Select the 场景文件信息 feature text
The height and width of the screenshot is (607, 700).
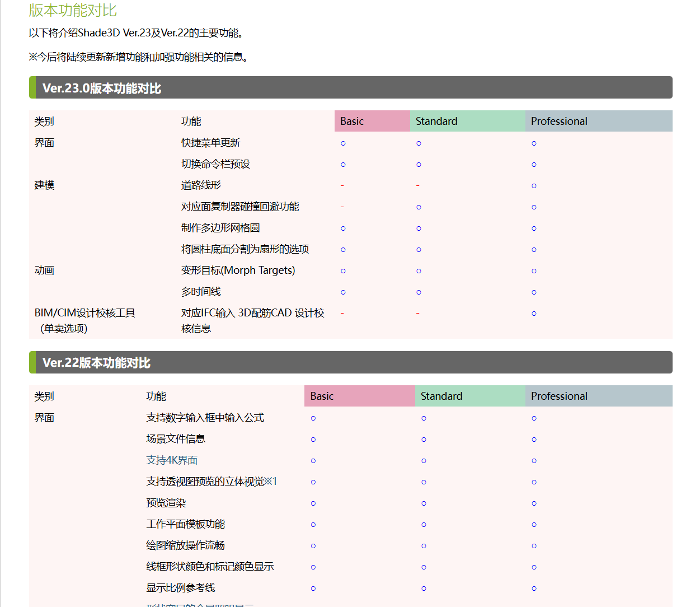[176, 439]
